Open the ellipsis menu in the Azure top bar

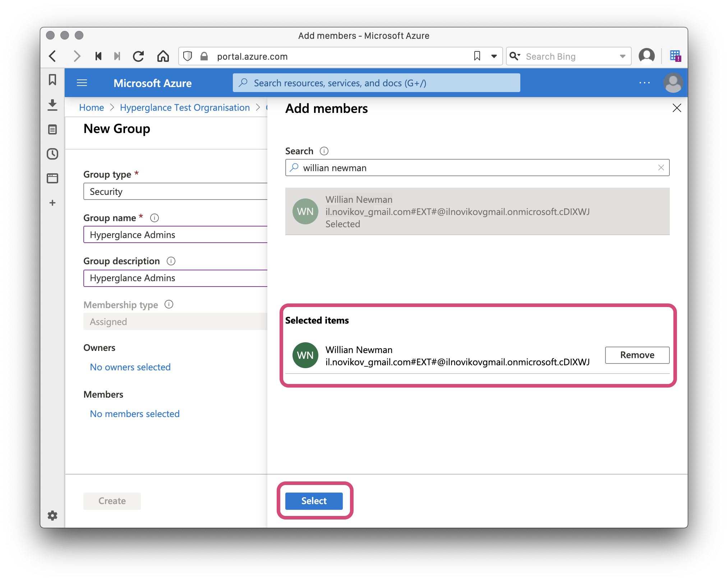[x=644, y=83]
